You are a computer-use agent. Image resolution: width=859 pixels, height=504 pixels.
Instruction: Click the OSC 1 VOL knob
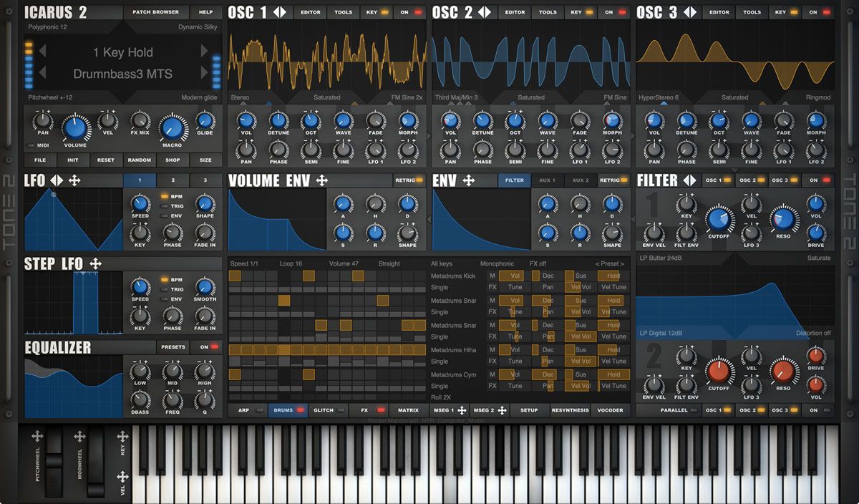pos(246,120)
